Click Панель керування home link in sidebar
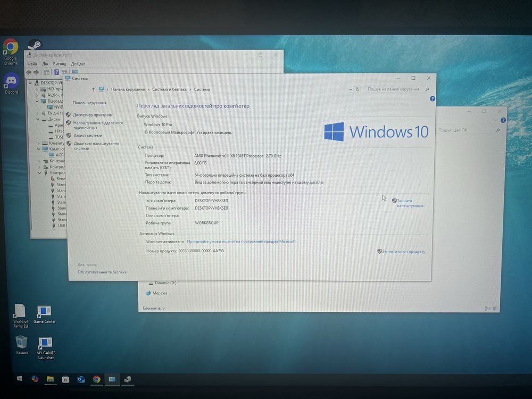 point(89,103)
